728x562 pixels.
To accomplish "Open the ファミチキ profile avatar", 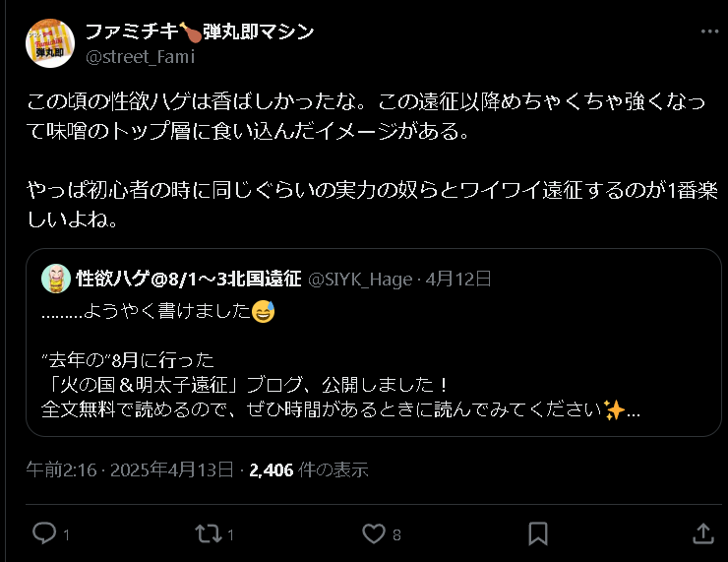I will [49, 43].
